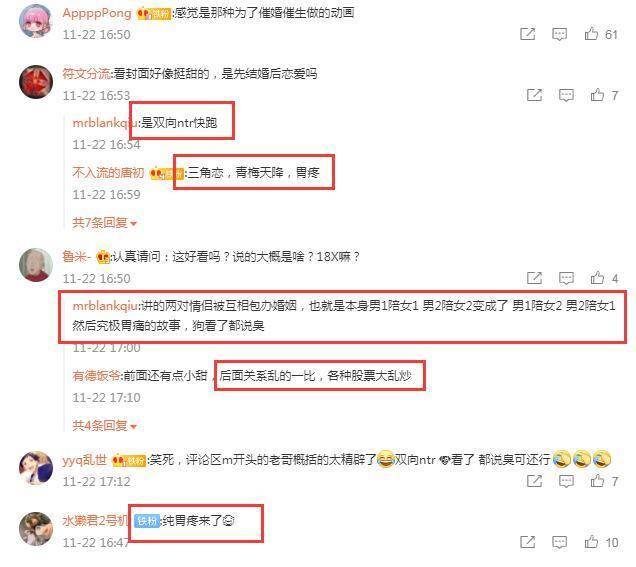Open 鲁米- avatar thumbnail
This screenshot has height=567, width=636.
pos(36,265)
